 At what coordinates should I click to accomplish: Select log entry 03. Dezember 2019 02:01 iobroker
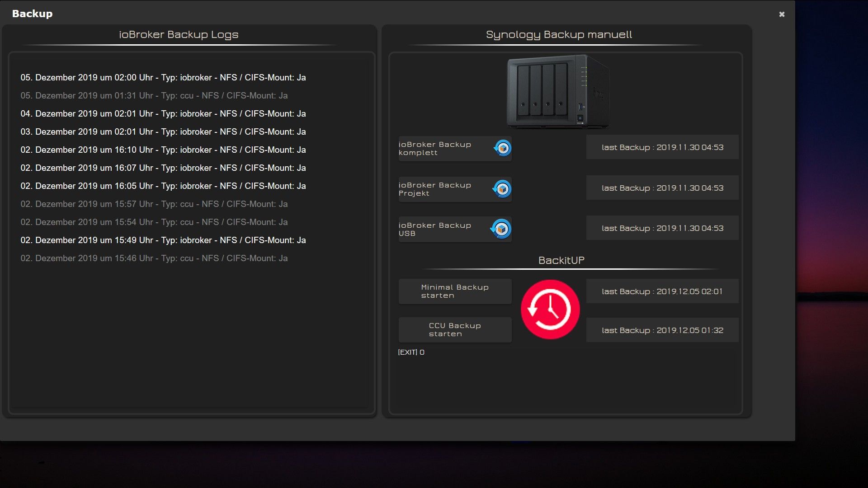click(x=163, y=132)
